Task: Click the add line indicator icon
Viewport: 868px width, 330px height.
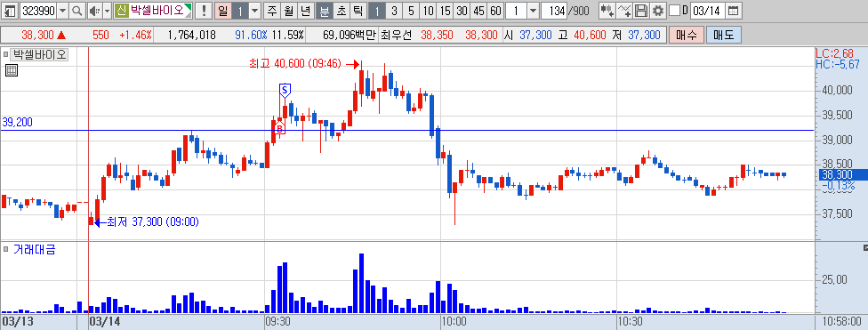Action: [624, 11]
